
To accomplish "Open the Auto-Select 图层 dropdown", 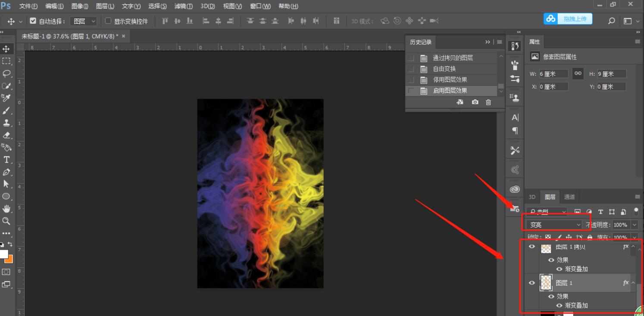I will (84, 21).
